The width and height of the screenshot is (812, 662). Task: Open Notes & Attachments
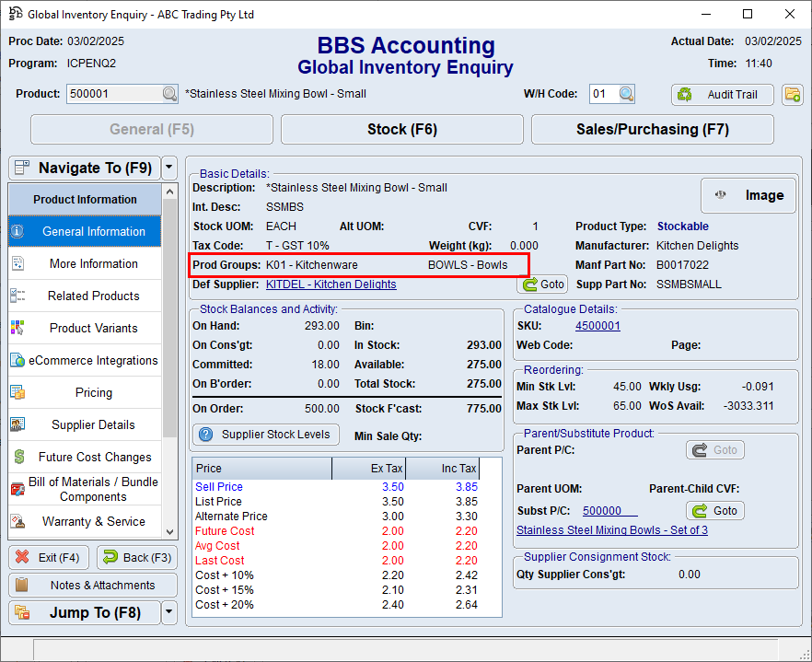tap(93, 586)
